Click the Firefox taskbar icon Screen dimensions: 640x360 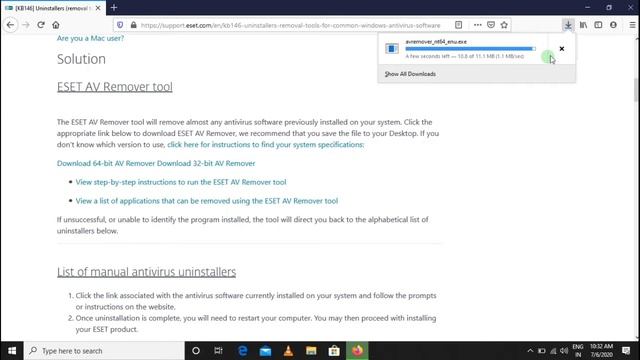pos(357,351)
